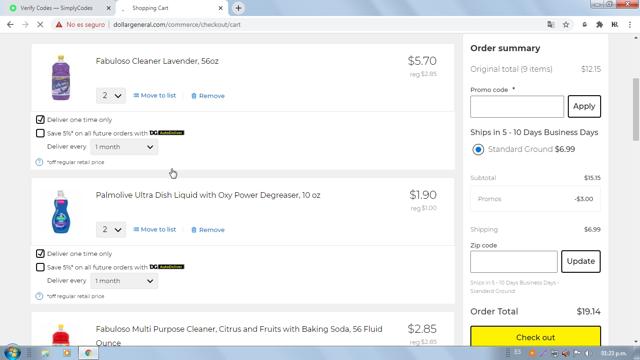Focus the Promo code input field
Screen dimensions: 640x360
click(517, 107)
